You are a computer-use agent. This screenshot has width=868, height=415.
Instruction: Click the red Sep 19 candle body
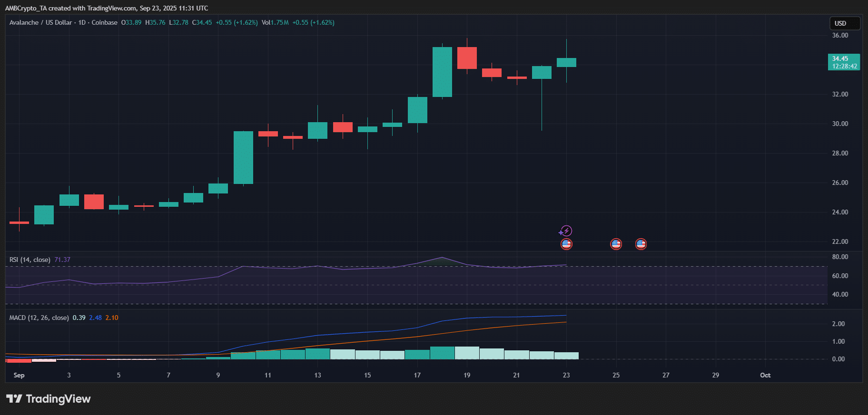coord(467,58)
